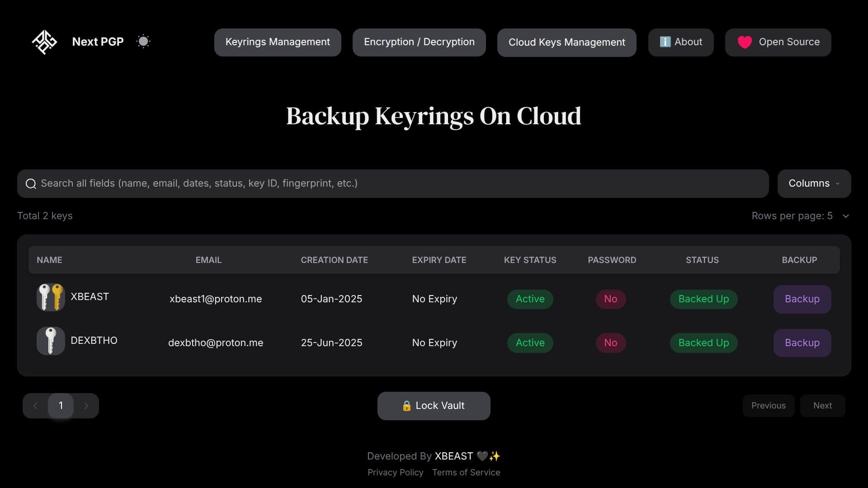Click the Previous button
This screenshot has height=488, width=868.
click(x=768, y=406)
